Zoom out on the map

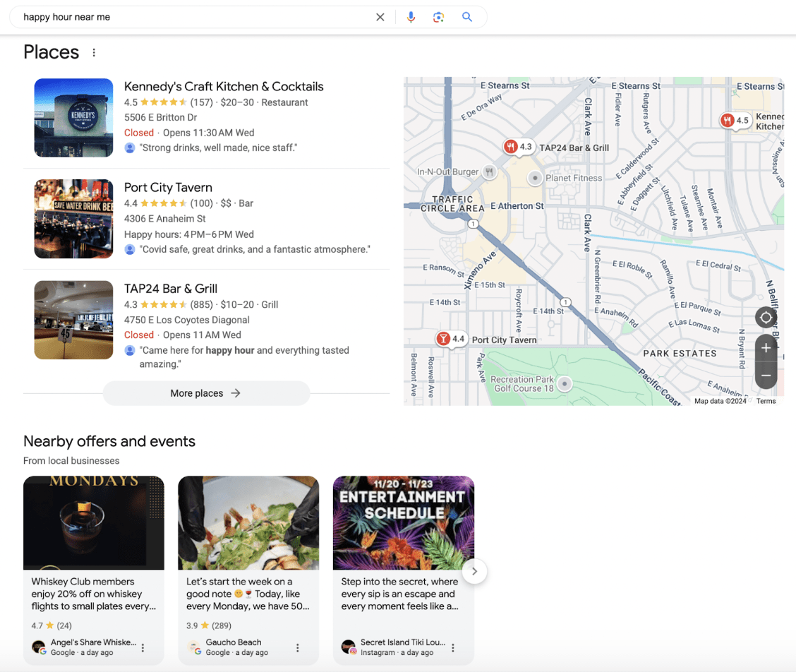766,376
